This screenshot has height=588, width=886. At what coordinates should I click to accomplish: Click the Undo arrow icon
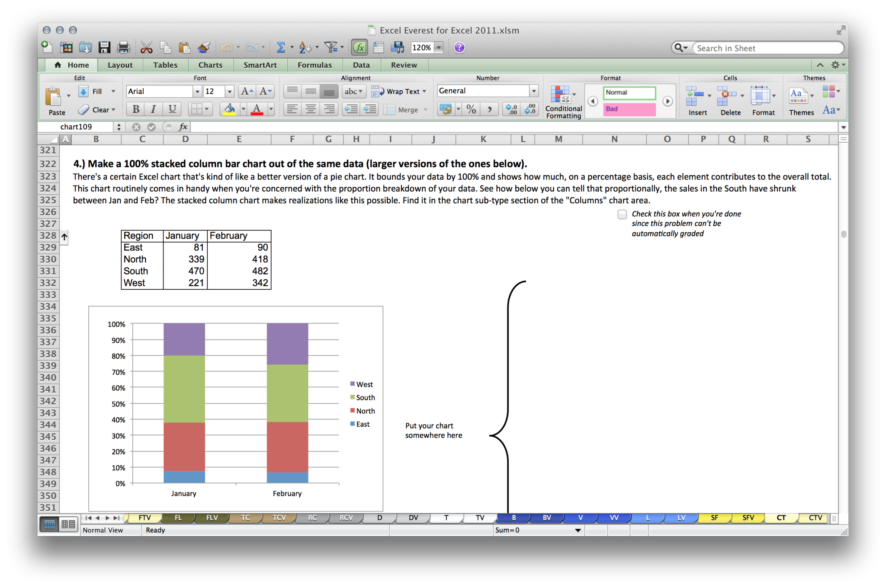[226, 48]
